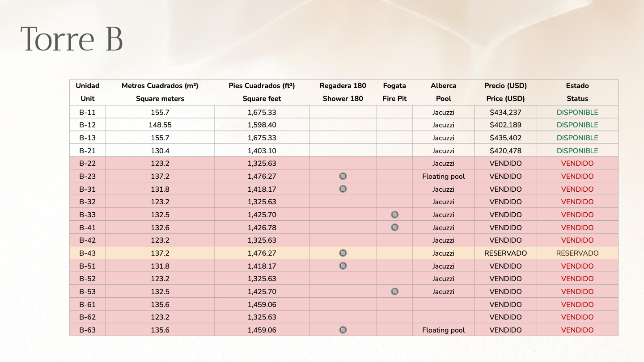Screen dimensions: 644x362
Task: Select the $435,402 price cell
Action: (505, 138)
